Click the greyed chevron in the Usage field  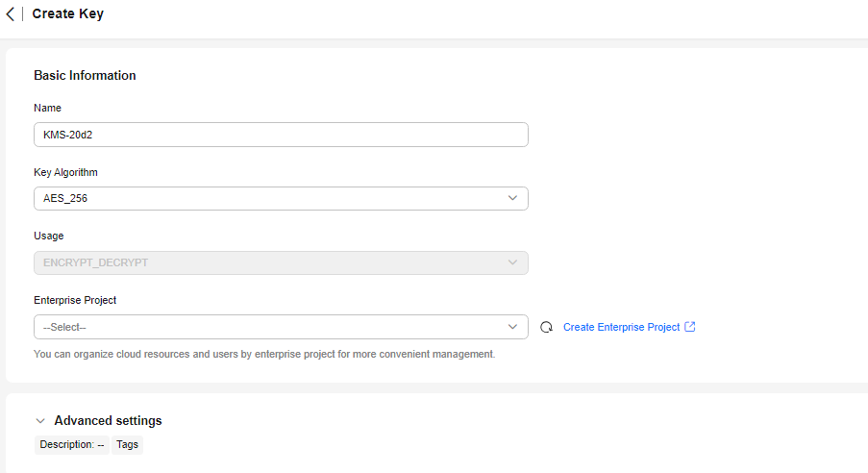[x=512, y=262]
